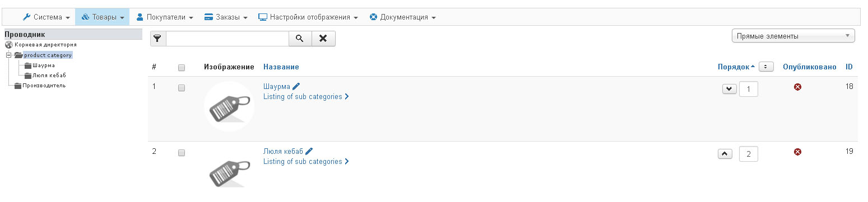Image resolution: width=868 pixels, height=202 pixels.
Task: Open the Товары menu
Action: click(103, 17)
